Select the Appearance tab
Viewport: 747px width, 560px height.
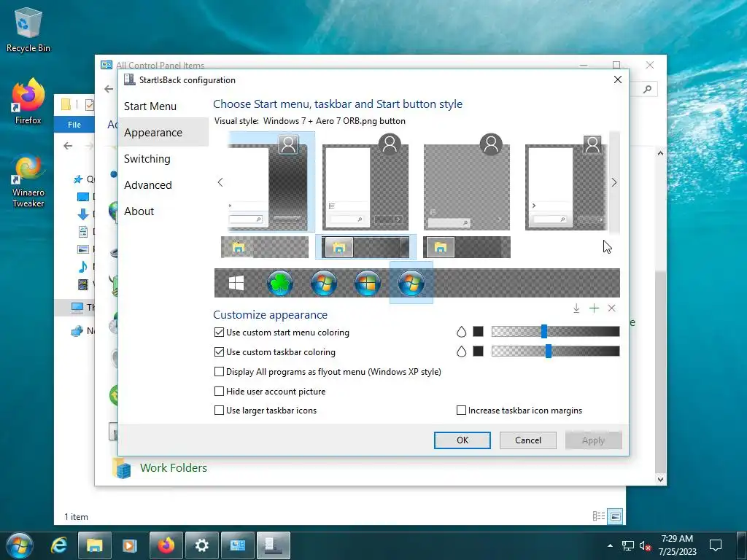tap(163, 133)
